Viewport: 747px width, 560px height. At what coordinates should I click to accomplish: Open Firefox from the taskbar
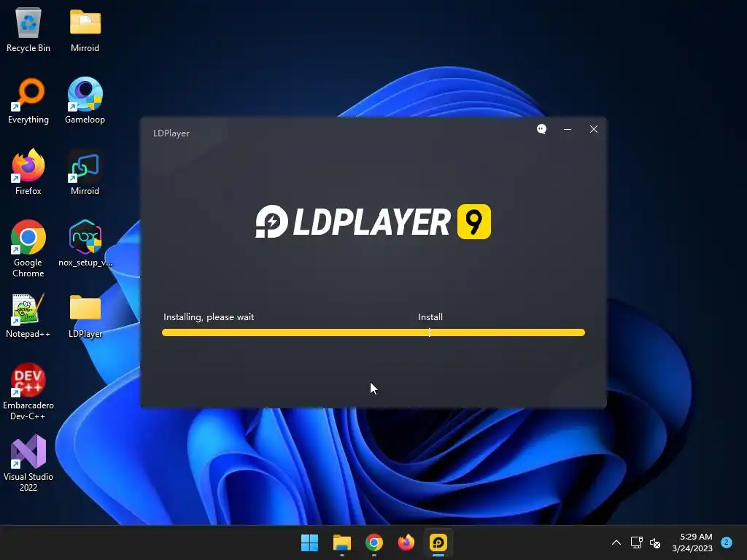pos(406,542)
